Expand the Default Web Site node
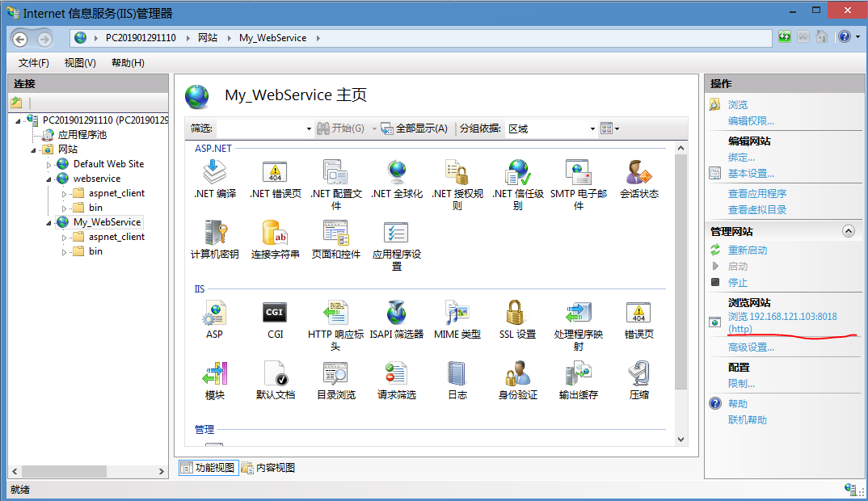 point(48,164)
